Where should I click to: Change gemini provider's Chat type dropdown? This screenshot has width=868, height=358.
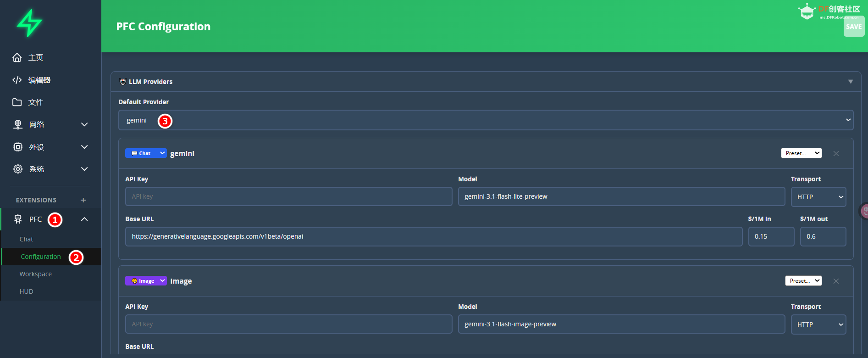point(145,153)
